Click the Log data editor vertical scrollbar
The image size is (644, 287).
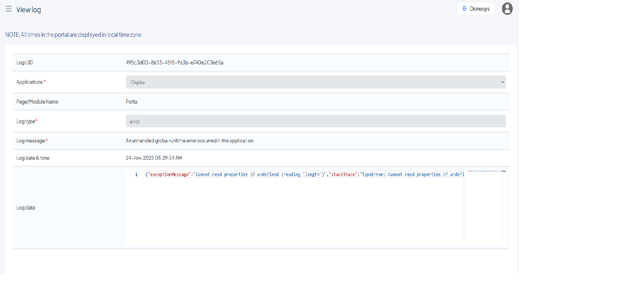[x=504, y=207]
